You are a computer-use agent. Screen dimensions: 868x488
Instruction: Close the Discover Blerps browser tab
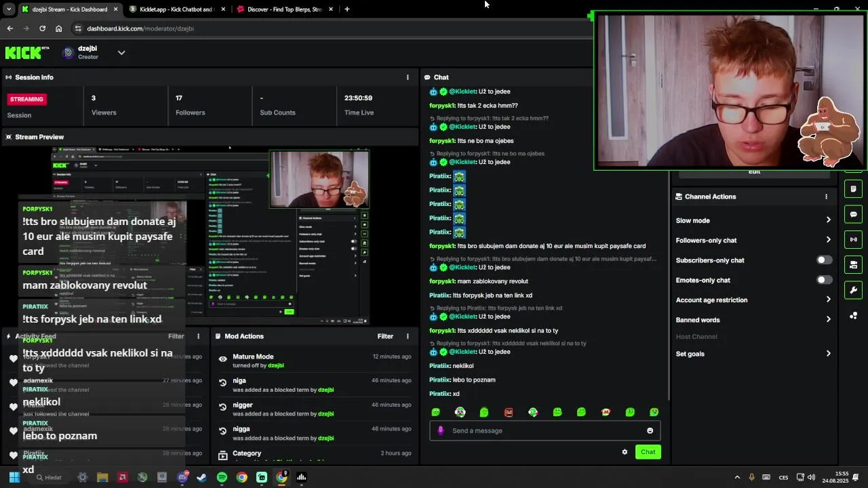point(331,9)
